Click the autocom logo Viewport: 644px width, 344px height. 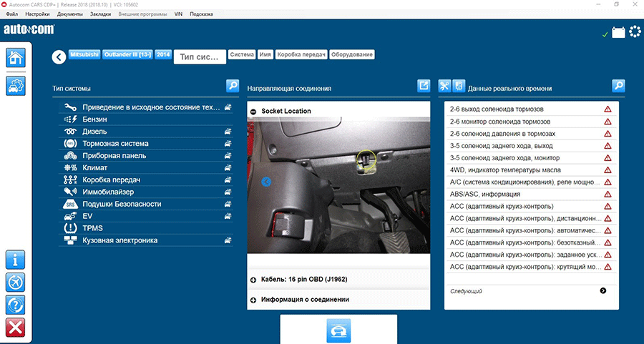29,30
